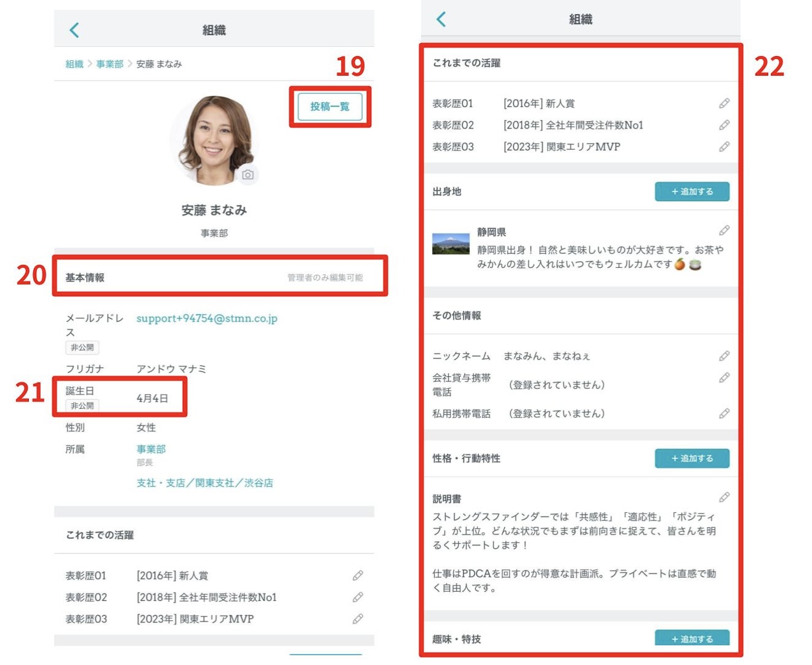Screen dimensions: 812x665
Task: Add a new 出身地 entry
Action: (x=692, y=191)
